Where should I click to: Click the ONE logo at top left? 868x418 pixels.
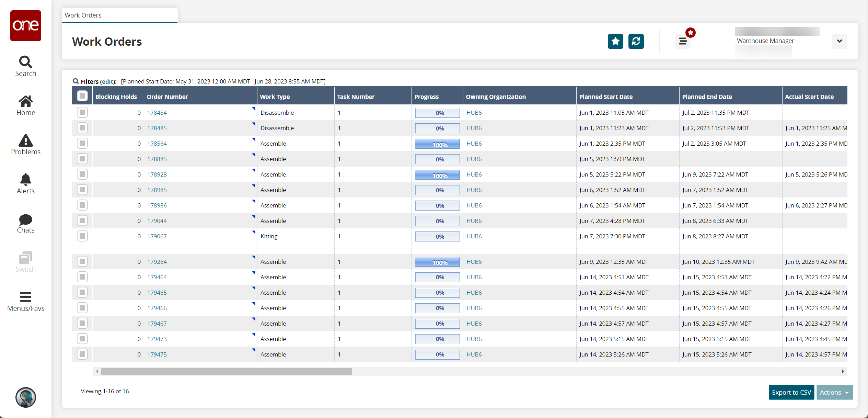point(26,25)
